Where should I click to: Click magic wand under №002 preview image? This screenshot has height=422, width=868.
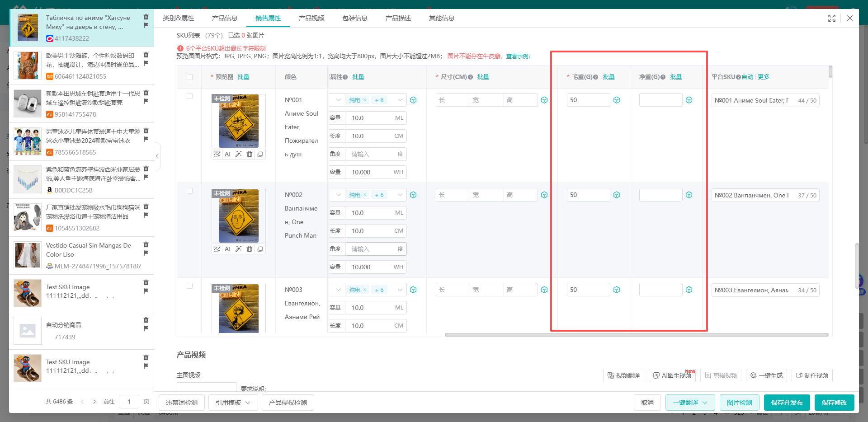tap(238, 249)
